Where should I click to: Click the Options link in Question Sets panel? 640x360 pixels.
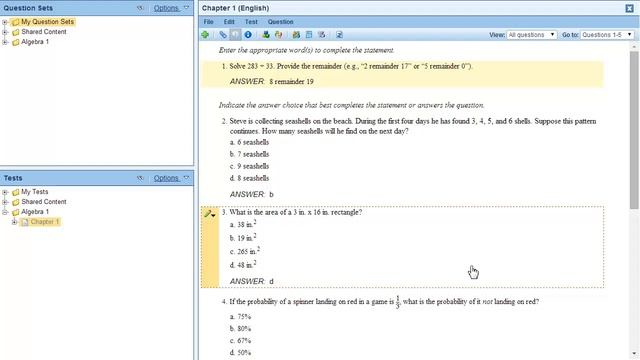[166, 8]
